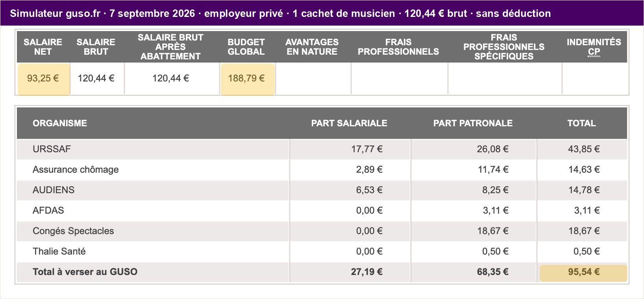Viewport: 644px width, 299px height.
Task: Select Assurance chômage total 14,63 €
Action: (x=584, y=170)
